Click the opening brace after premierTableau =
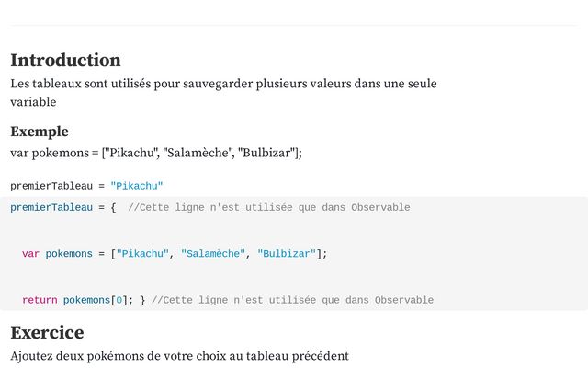 (x=113, y=207)
